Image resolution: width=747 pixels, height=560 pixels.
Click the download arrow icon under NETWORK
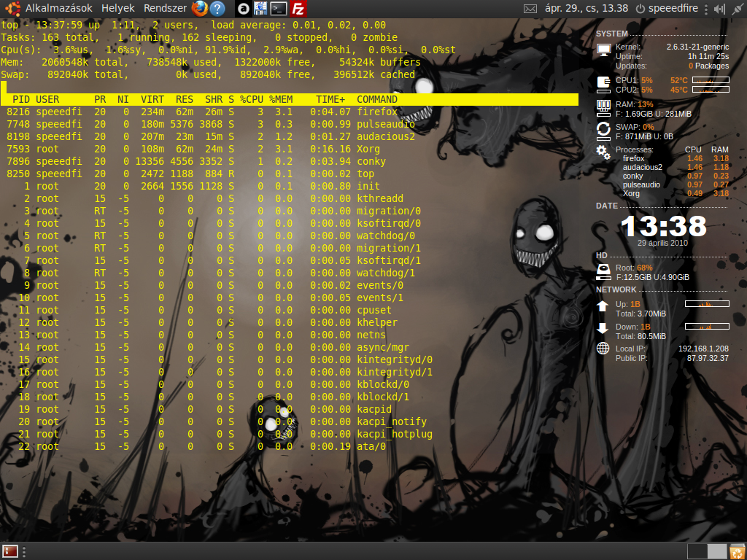(603, 329)
